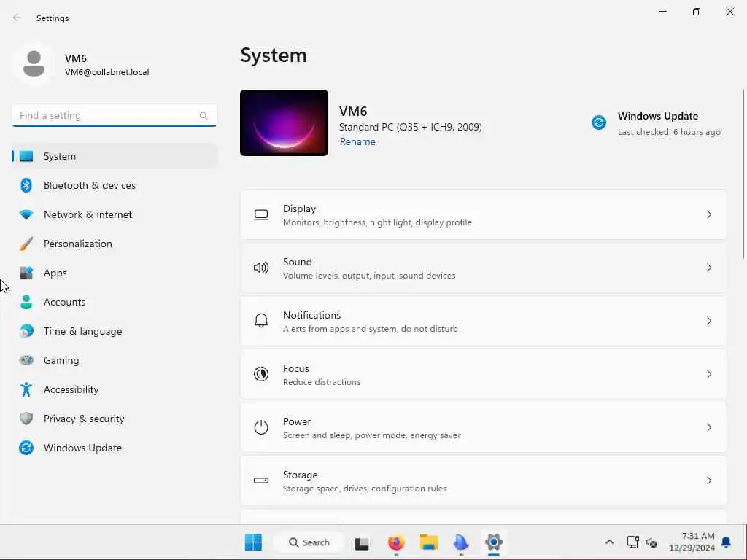Click the Find a setting field
This screenshot has height=560, width=747.
tap(115, 116)
